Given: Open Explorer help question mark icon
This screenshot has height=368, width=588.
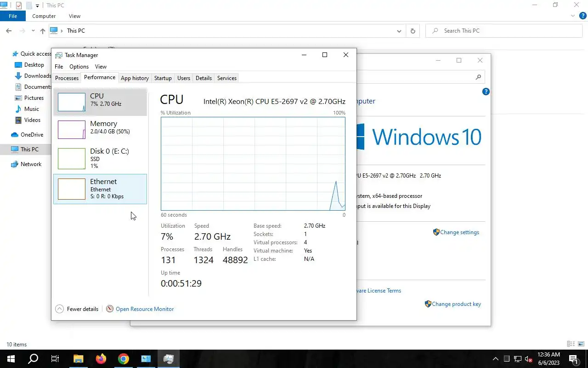Looking at the screenshot, I should pyautogui.click(x=583, y=16).
